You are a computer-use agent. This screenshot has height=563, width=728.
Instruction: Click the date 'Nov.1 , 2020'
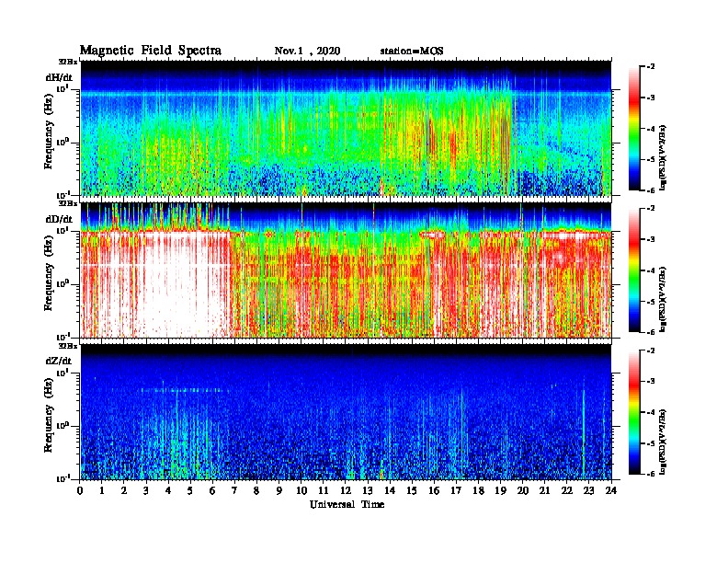point(307,52)
